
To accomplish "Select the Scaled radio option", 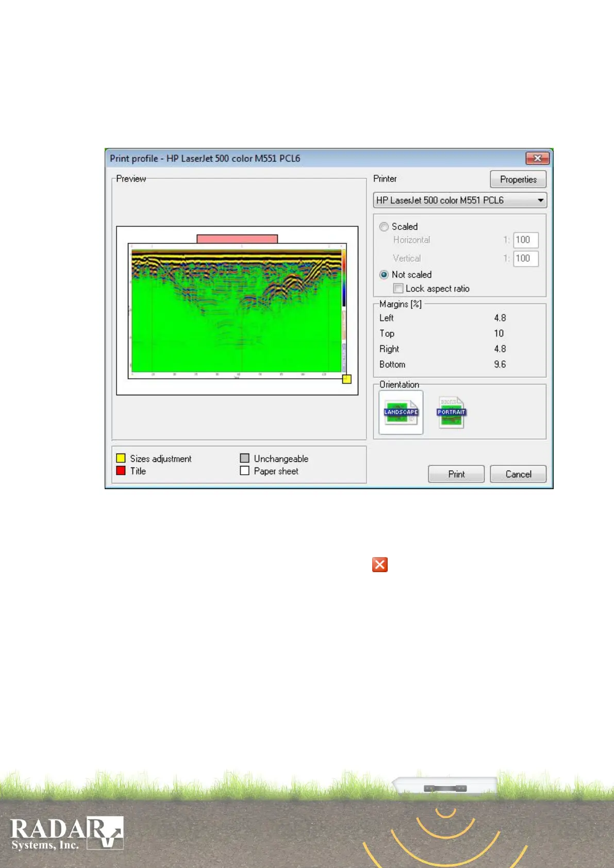I will (x=384, y=227).
